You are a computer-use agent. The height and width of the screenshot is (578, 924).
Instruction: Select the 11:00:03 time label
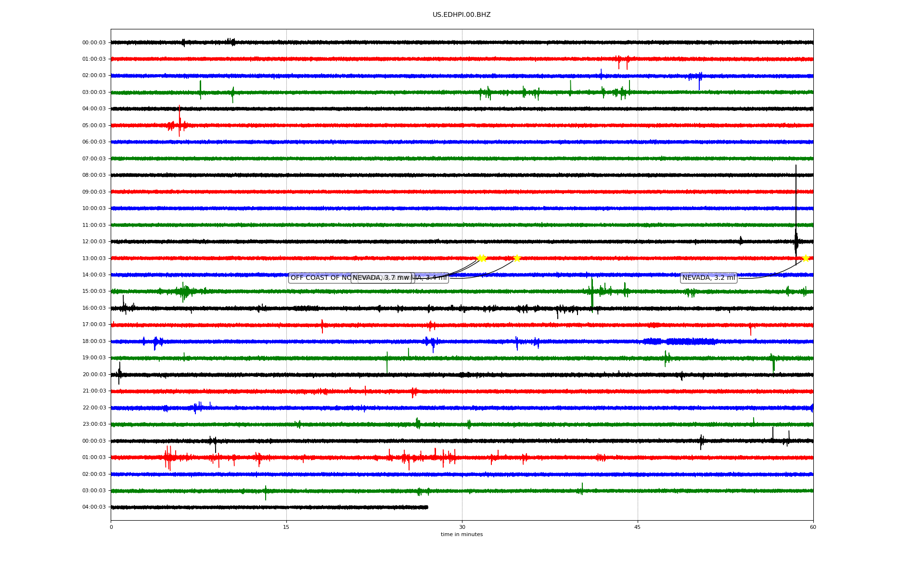click(x=94, y=225)
